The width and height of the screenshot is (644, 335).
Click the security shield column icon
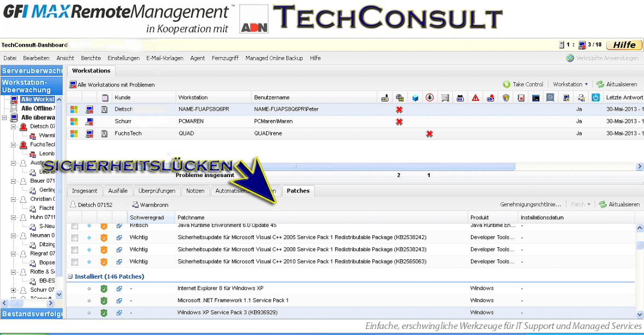pos(506,98)
